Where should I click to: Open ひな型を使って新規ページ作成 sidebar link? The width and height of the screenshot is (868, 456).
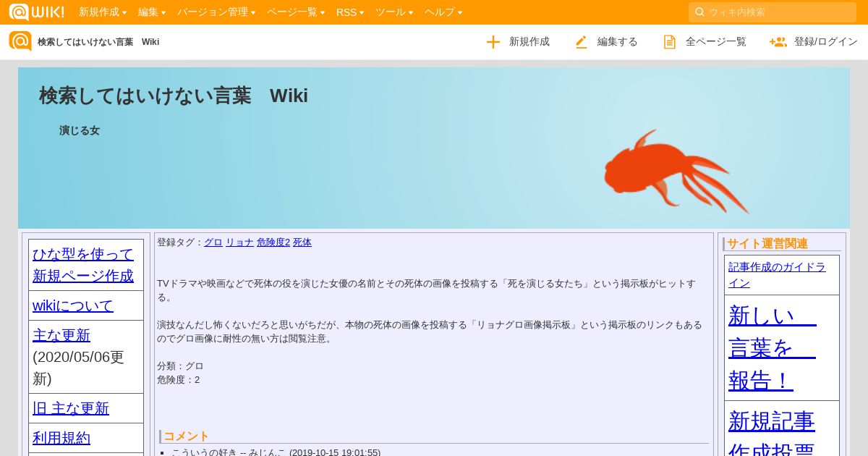[83, 265]
